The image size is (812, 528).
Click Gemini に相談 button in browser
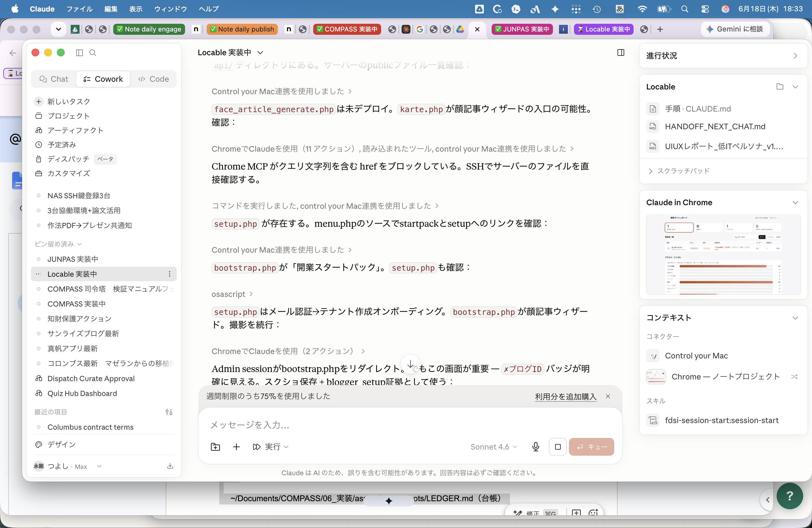click(735, 29)
